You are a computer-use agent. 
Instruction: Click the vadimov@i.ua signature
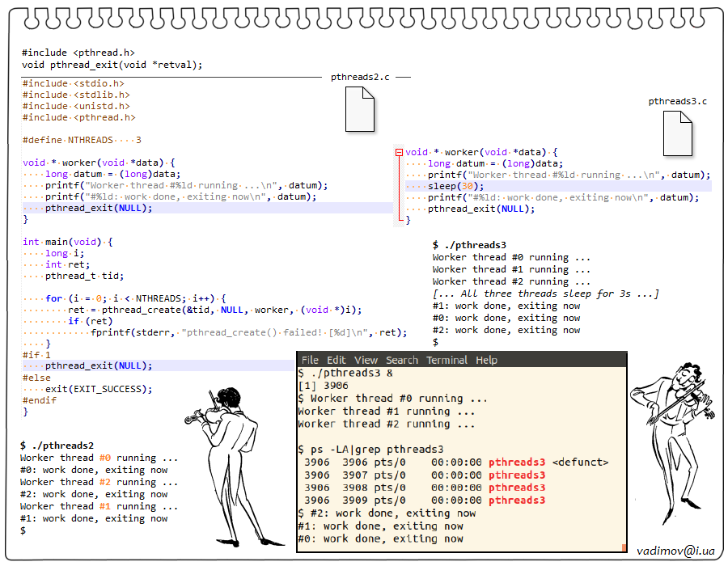[675, 551]
